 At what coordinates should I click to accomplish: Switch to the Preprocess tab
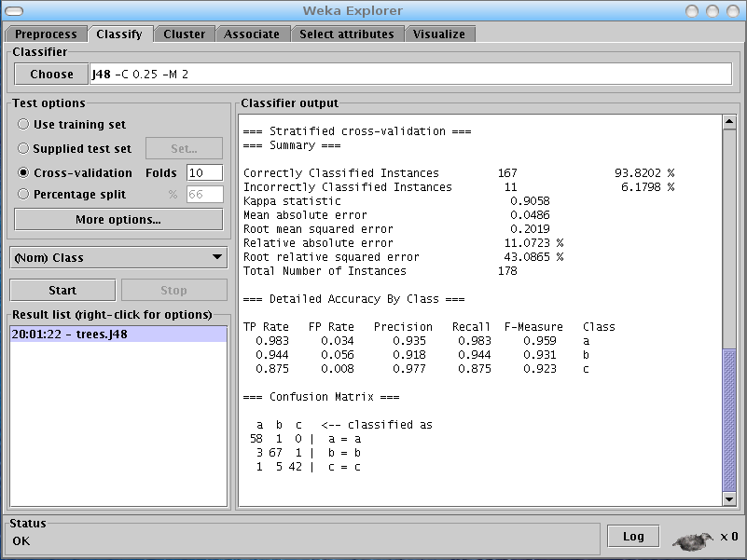pos(46,33)
